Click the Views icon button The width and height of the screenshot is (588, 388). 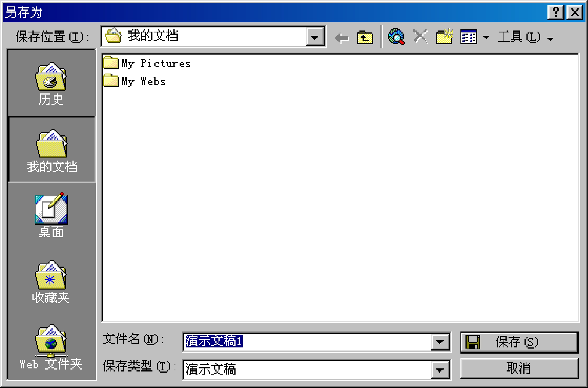[469, 37]
